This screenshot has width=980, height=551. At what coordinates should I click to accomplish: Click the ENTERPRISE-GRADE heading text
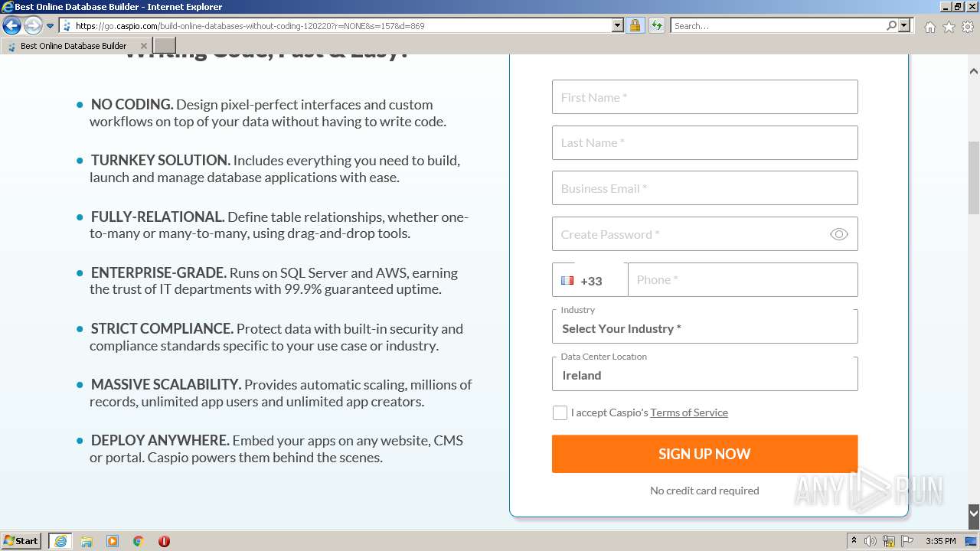click(158, 272)
